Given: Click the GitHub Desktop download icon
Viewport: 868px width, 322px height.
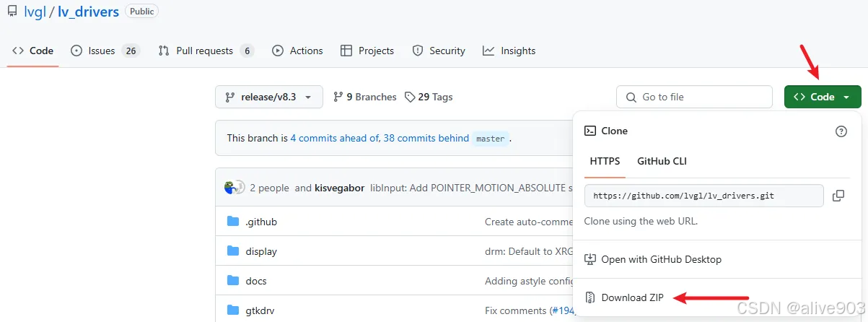Looking at the screenshot, I should tap(589, 259).
